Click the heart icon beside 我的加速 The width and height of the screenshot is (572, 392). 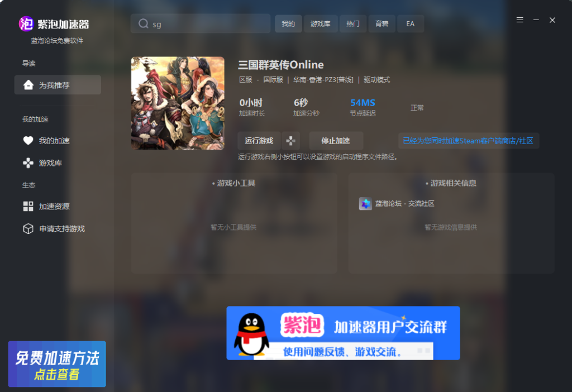(x=28, y=140)
